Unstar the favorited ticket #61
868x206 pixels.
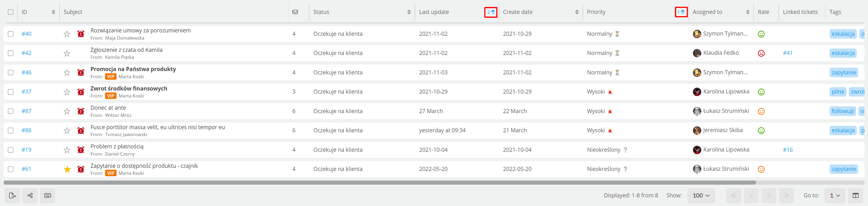point(67,169)
